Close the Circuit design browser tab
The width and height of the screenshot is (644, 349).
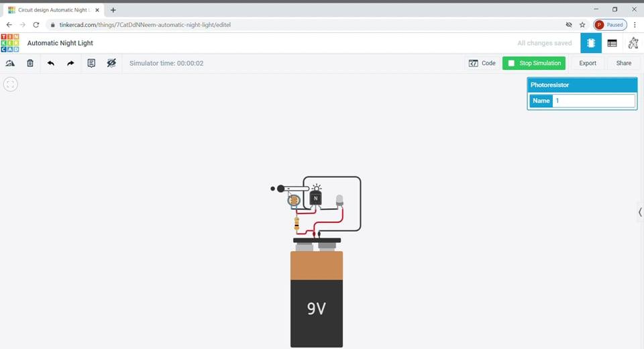[x=97, y=10]
